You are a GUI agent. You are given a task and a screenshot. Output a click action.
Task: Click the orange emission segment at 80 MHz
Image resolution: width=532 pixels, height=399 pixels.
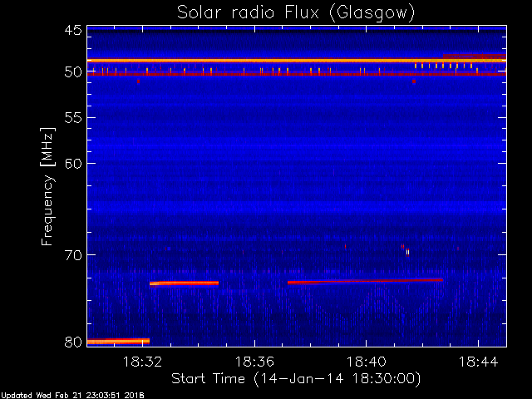(x=118, y=341)
